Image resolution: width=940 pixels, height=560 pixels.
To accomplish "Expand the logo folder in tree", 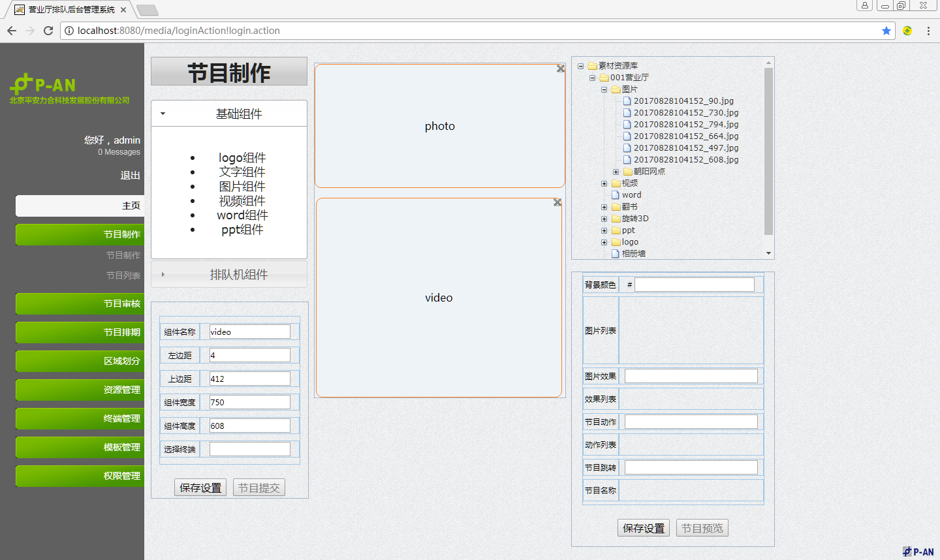I will pyautogui.click(x=604, y=242).
